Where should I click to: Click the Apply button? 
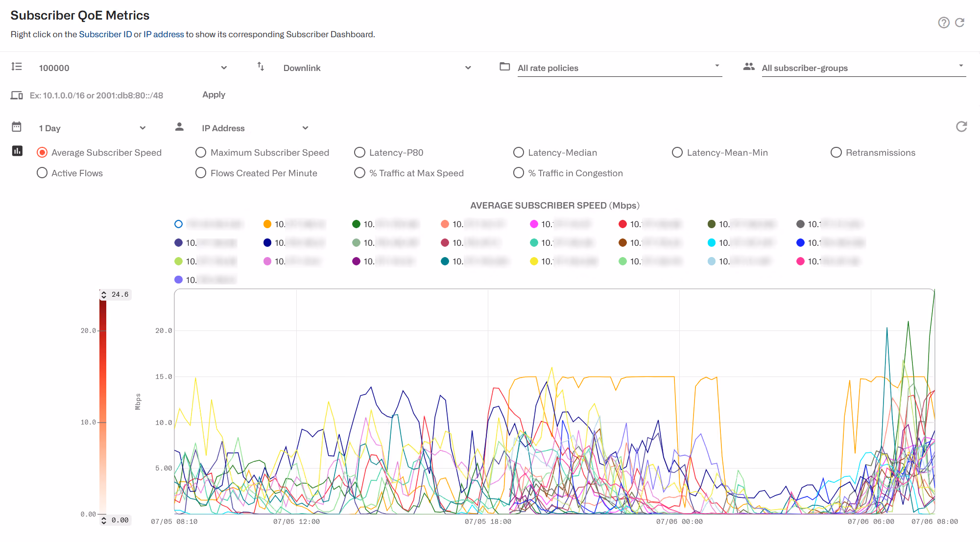pos(214,94)
